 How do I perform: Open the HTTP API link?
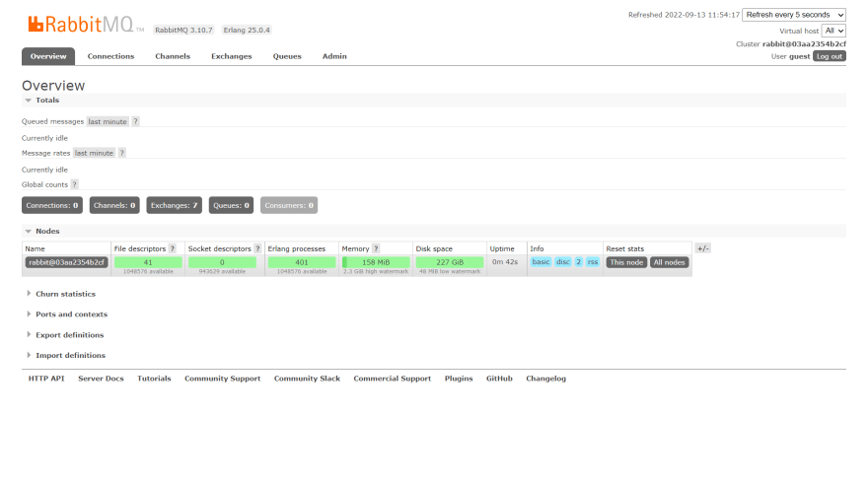coord(46,379)
